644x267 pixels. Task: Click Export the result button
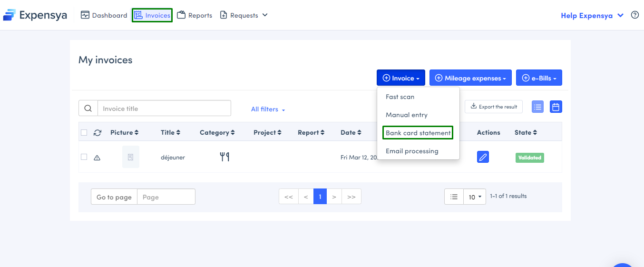493,107
